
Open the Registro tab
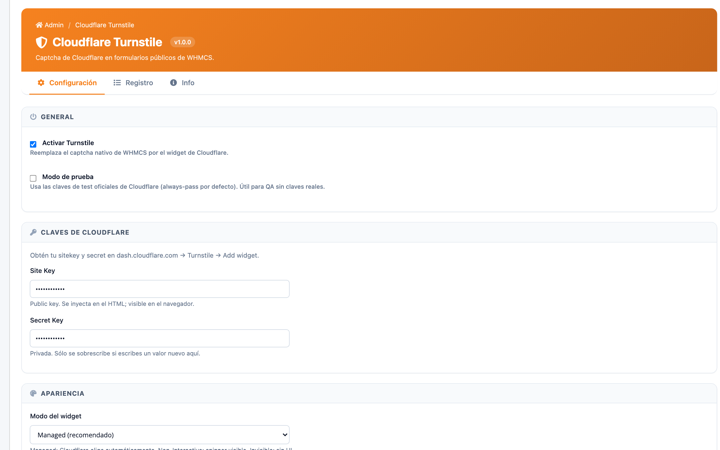click(133, 83)
